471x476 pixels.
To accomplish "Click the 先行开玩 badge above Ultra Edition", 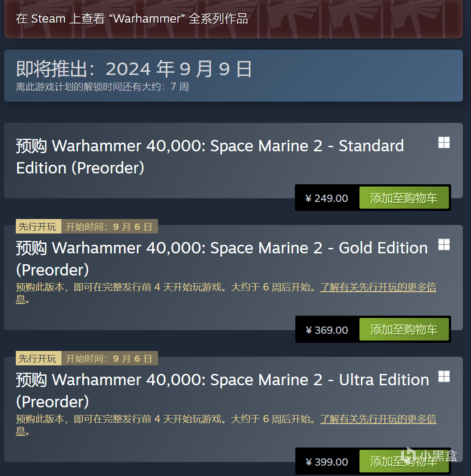I will 38,358.
